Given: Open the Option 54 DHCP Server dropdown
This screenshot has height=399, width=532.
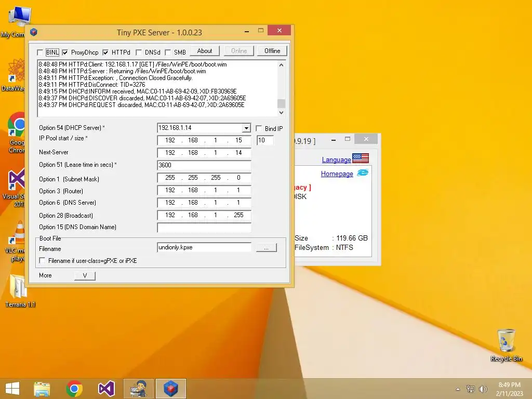Looking at the screenshot, I should coord(247,128).
